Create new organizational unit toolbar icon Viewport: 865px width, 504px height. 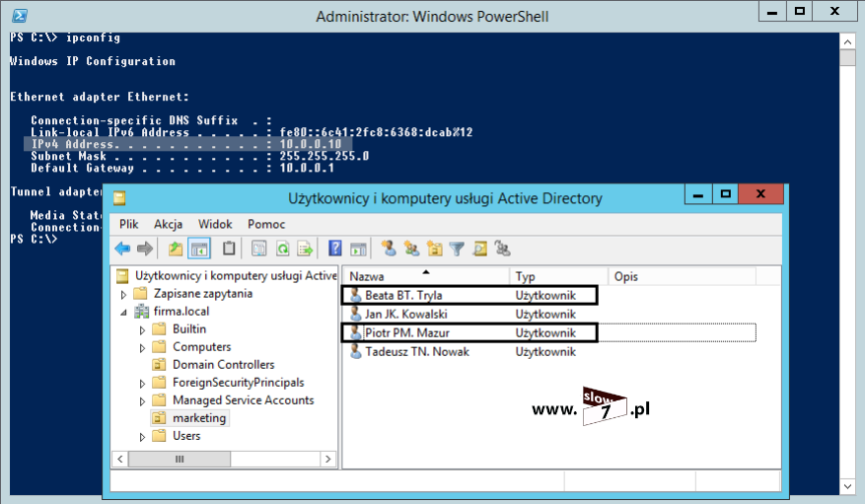[x=435, y=249]
